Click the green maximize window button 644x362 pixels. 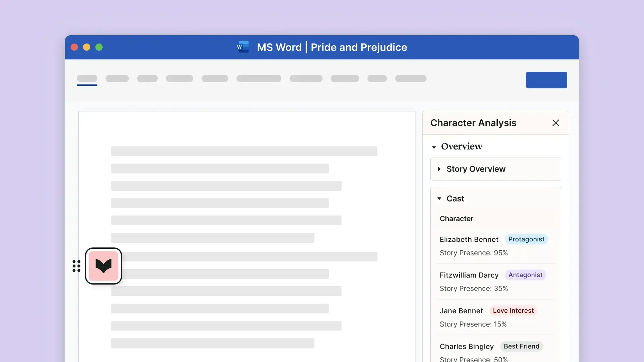[99, 47]
